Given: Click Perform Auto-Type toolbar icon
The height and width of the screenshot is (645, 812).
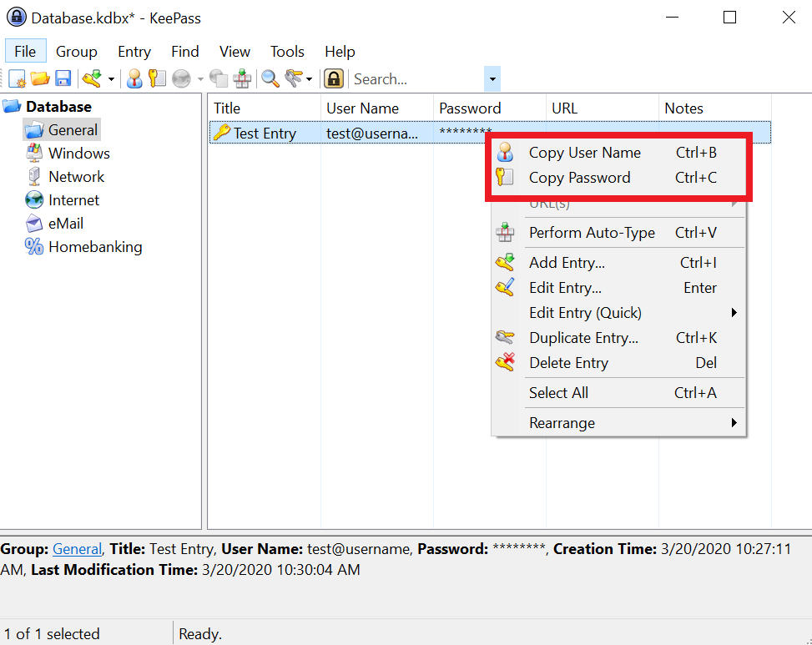Looking at the screenshot, I should point(242,79).
